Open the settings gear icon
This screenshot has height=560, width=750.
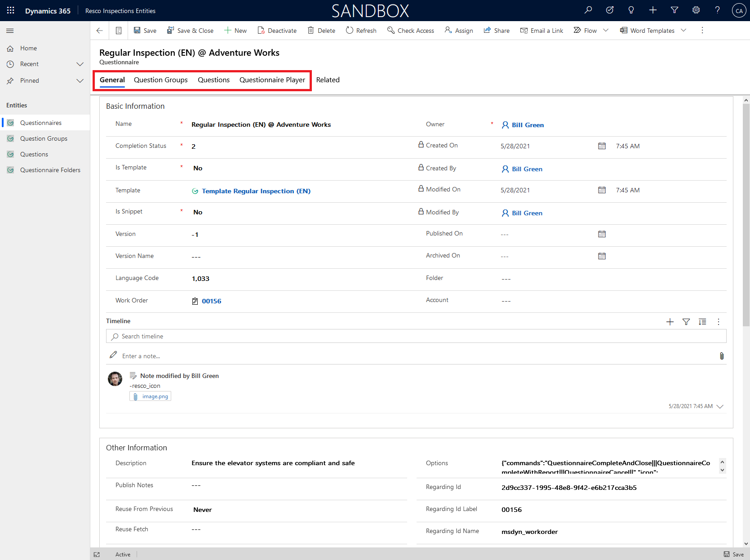click(696, 10)
